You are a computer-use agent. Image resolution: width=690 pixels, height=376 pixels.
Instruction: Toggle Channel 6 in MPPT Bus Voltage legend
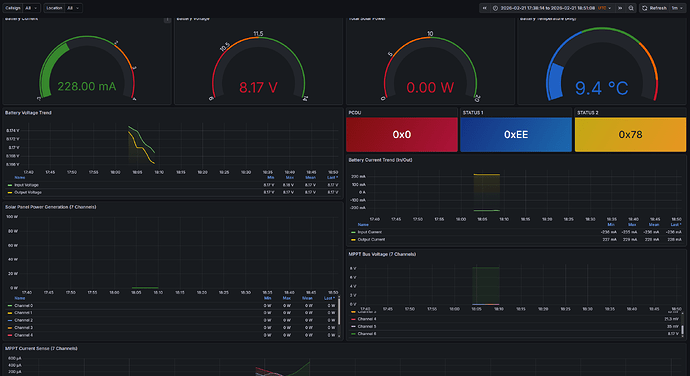coord(367,334)
